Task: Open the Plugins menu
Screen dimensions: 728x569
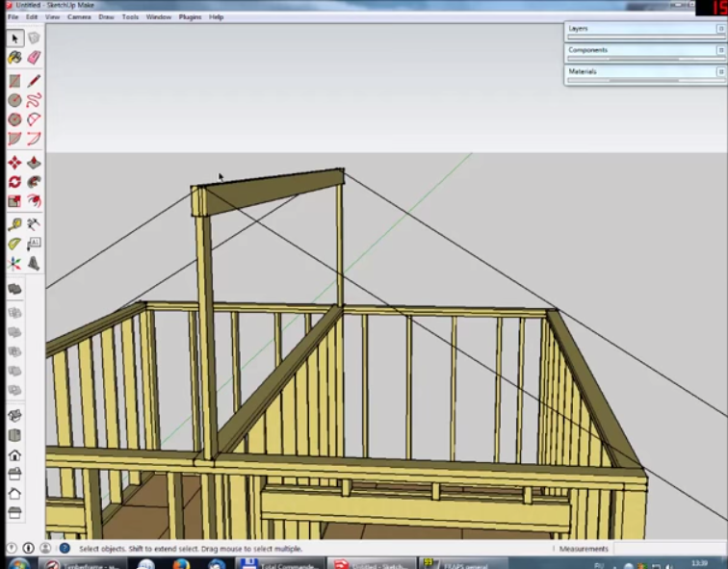Action: pyautogui.click(x=190, y=17)
